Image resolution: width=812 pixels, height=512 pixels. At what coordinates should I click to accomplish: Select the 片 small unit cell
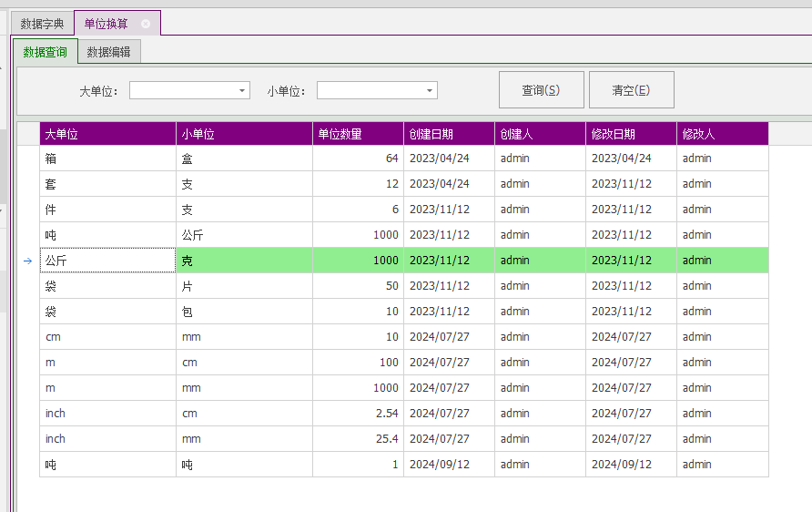point(245,286)
